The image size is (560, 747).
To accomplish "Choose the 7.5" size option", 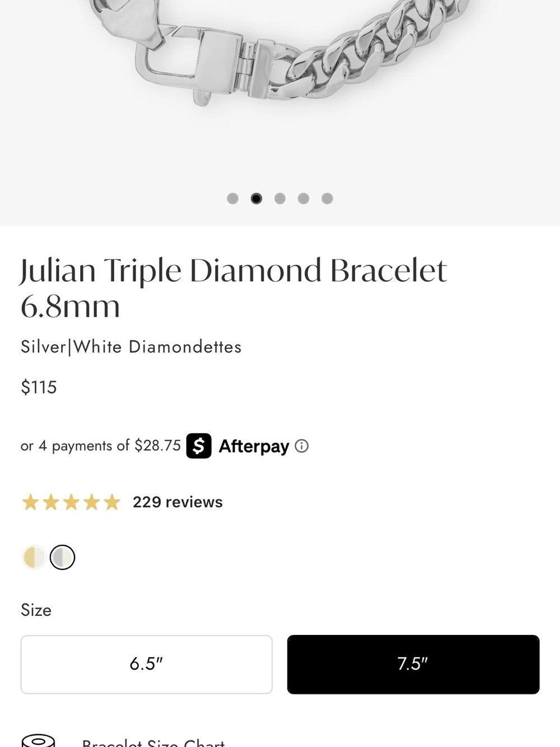I will pyautogui.click(x=413, y=665).
